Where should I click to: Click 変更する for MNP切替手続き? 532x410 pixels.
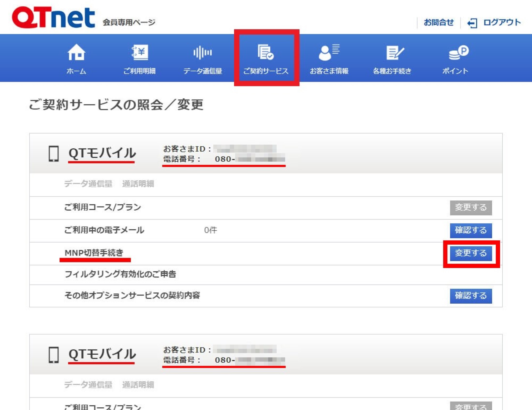(471, 253)
